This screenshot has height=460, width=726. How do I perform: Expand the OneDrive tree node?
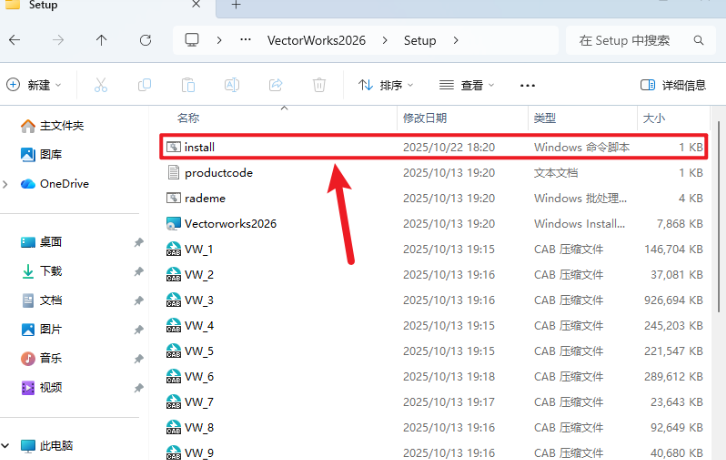coord(7,184)
